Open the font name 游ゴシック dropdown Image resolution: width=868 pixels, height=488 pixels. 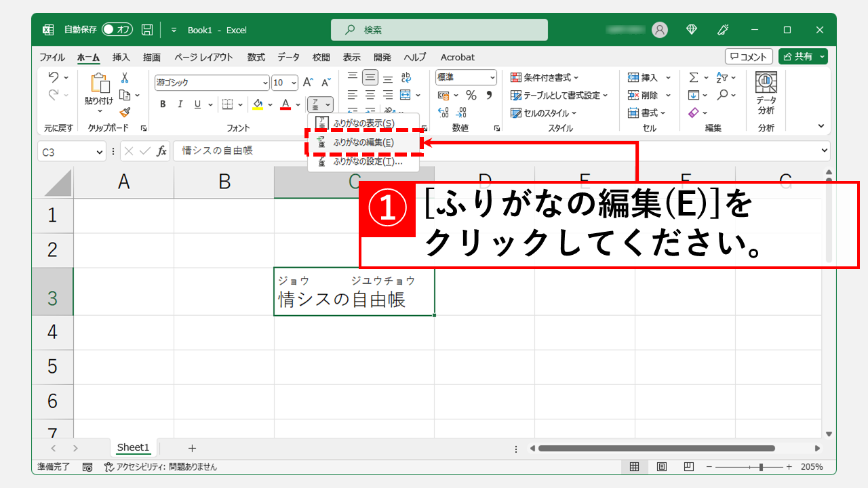click(265, 83)
